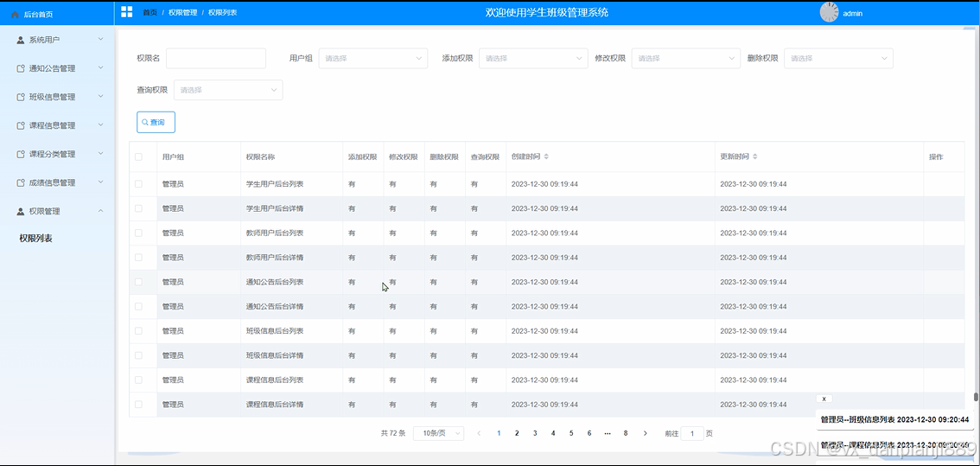Collapse the 权限管理 menu chevron
This screenshot has width=980, height=466.
(100, 211)
